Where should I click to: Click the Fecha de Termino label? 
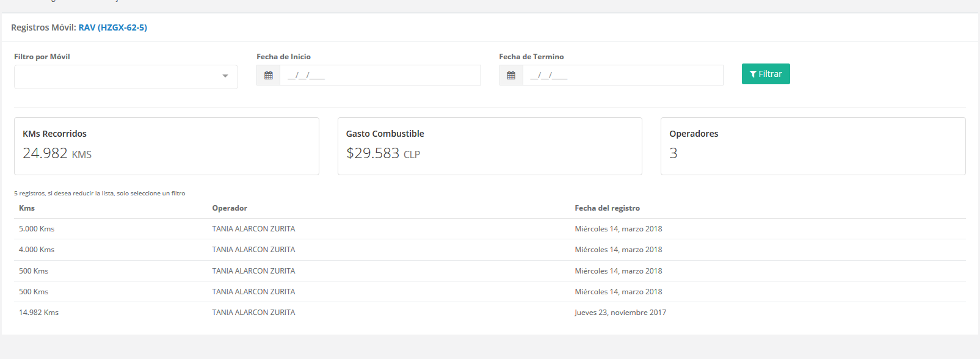531,57
